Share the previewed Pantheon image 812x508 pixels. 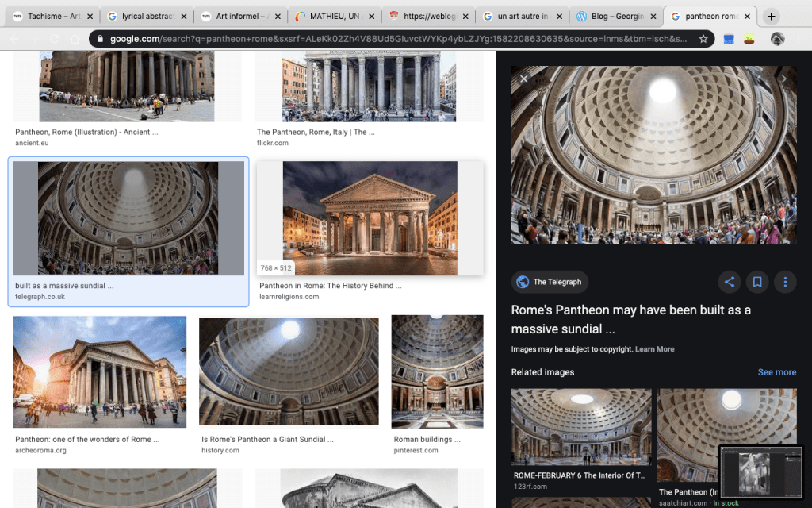point(730,282)
